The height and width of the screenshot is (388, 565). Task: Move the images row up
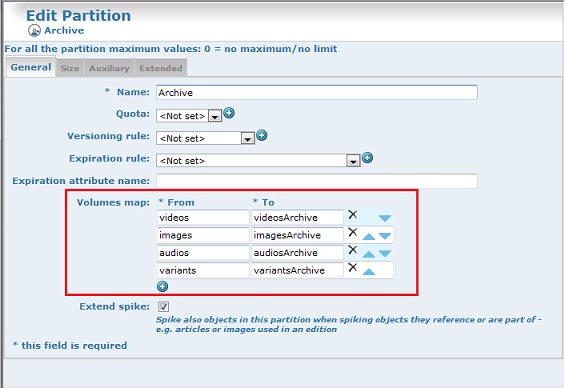click(369, 236)
